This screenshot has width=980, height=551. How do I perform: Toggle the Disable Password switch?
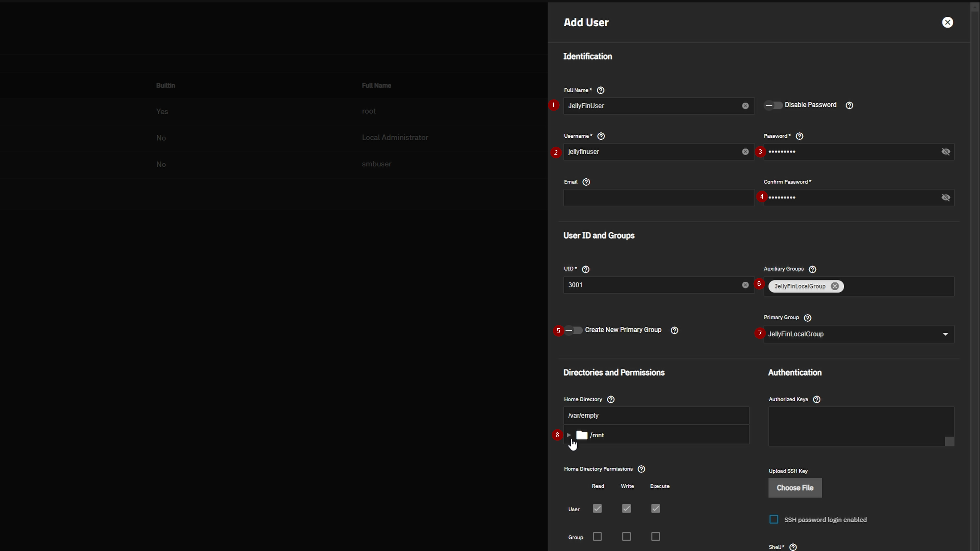click(773, 105)
